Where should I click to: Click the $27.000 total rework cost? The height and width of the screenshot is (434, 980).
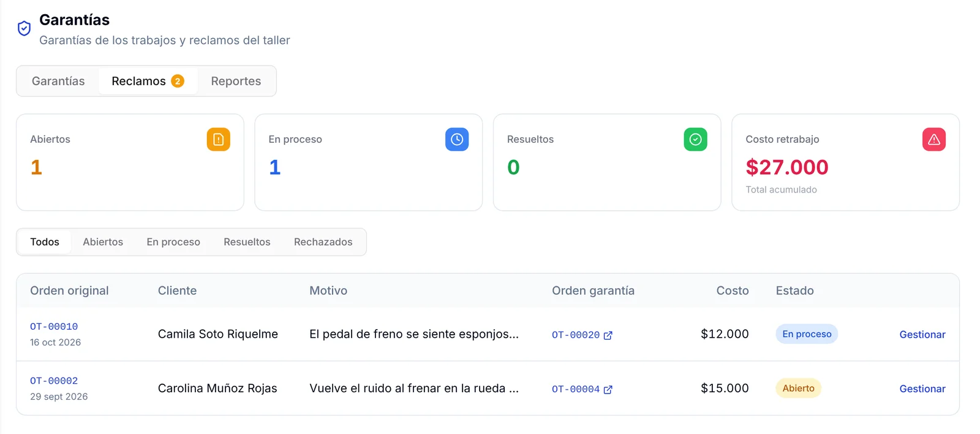(x=787, y=167)
